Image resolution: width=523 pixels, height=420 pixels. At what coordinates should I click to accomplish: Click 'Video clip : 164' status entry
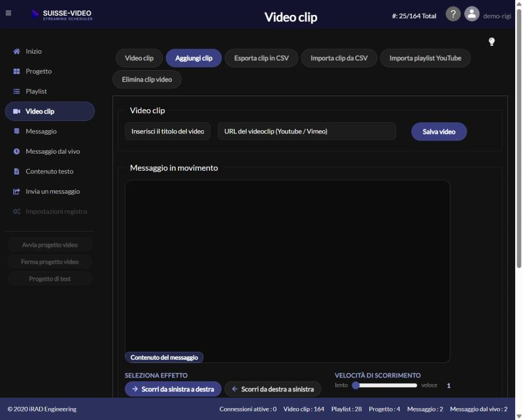coord(304,409)
